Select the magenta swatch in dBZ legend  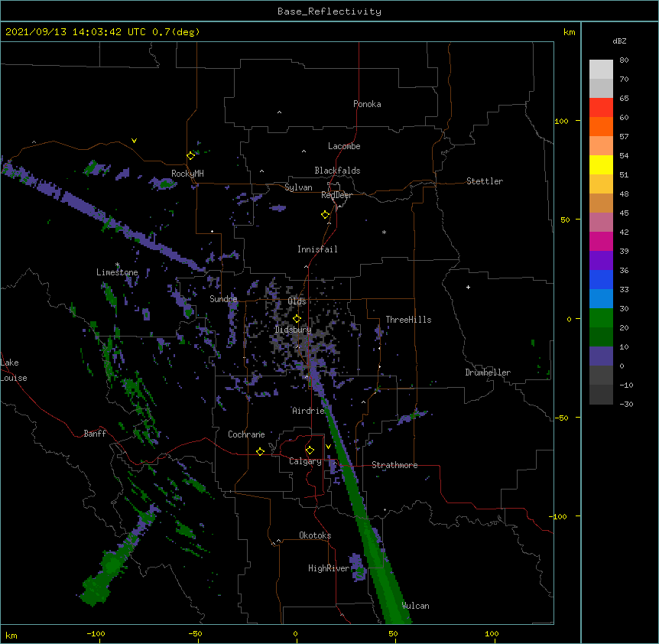[601, 241]
